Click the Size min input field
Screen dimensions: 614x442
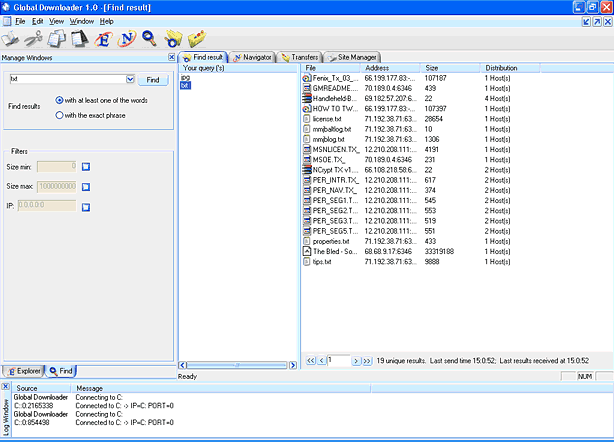57,167
